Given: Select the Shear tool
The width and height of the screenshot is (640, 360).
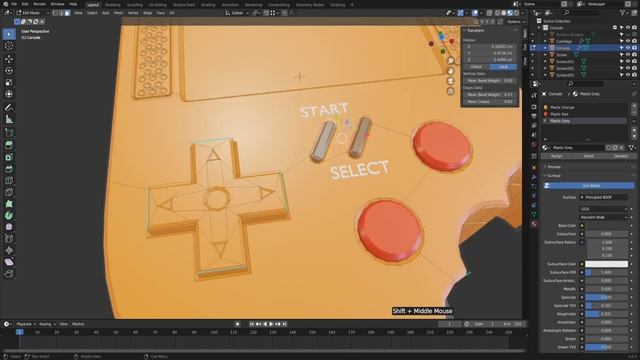Looking at the screenshot, I should pos(9,262).
